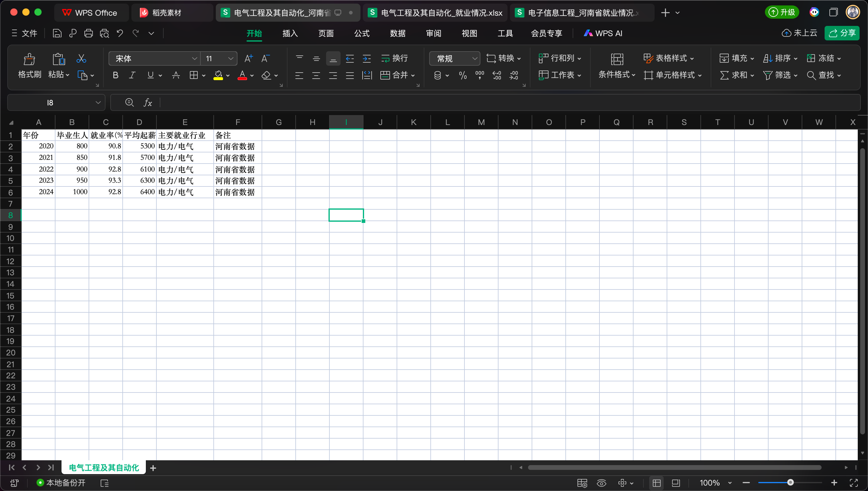Viewport: 868px width, 491px height.
Task: Adjust the zoom slider
Action: [x=791, y=482]
